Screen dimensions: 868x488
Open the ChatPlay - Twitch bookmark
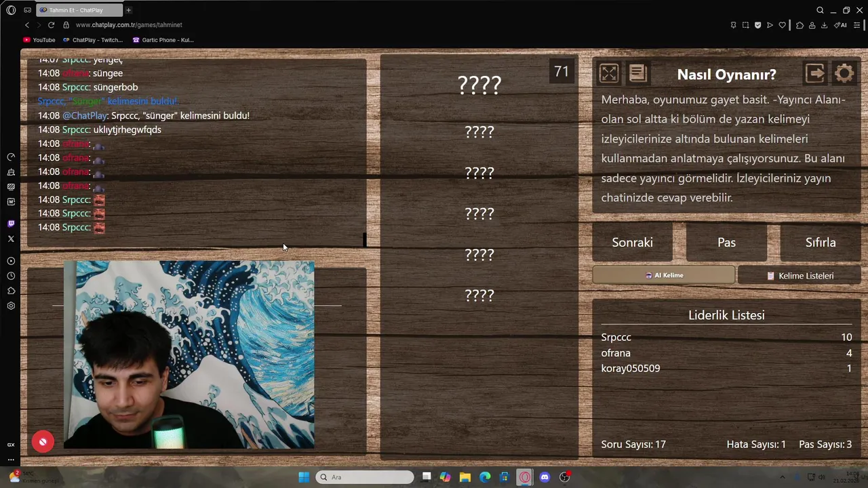point(93,40)
